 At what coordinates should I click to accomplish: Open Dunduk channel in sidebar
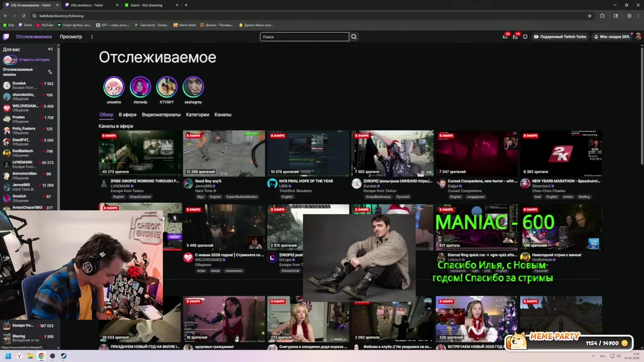pos(28,85)
